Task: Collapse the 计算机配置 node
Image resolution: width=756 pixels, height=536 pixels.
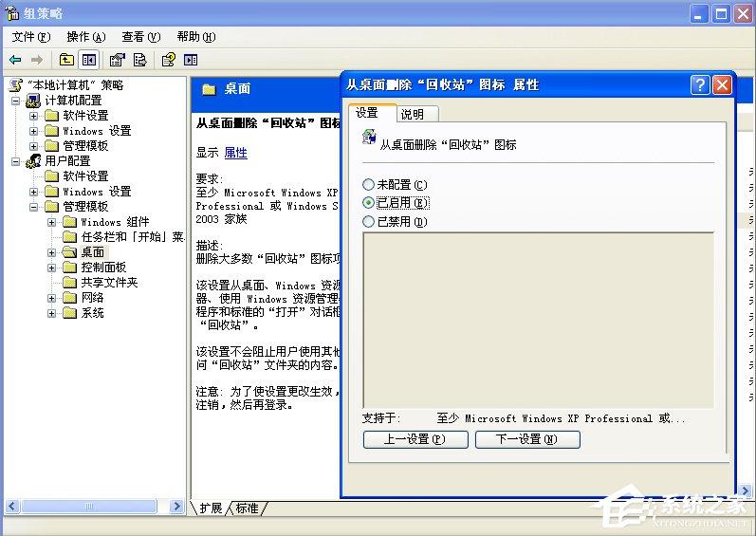Action: coord(16,101)
